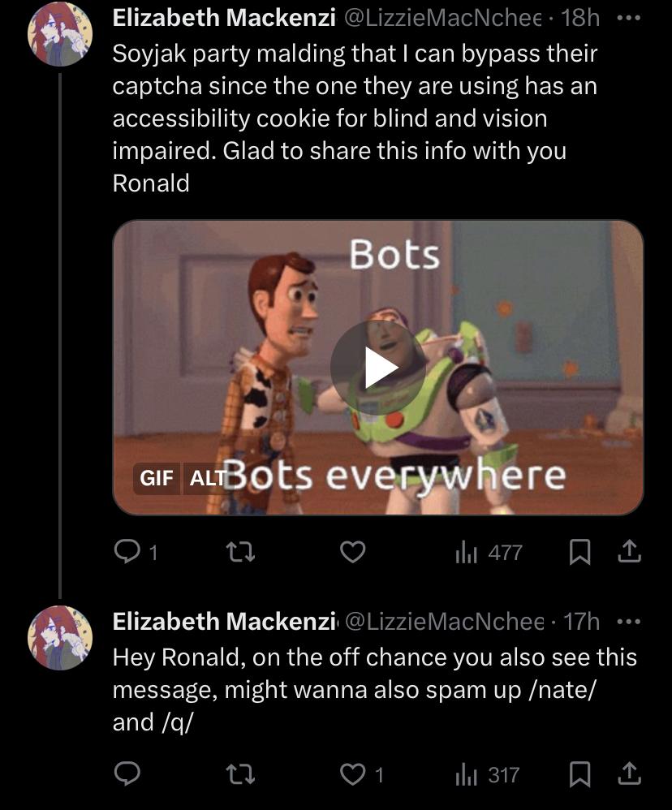View analytics showing 477 views
This screenshot has height=810, width=672.
click(488, 553)
